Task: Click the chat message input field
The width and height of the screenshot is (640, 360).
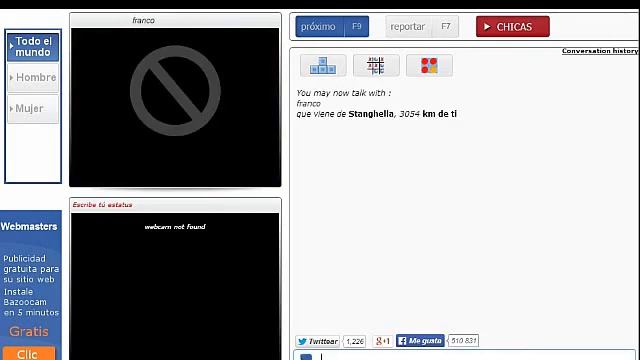Action: pos(464,355)
